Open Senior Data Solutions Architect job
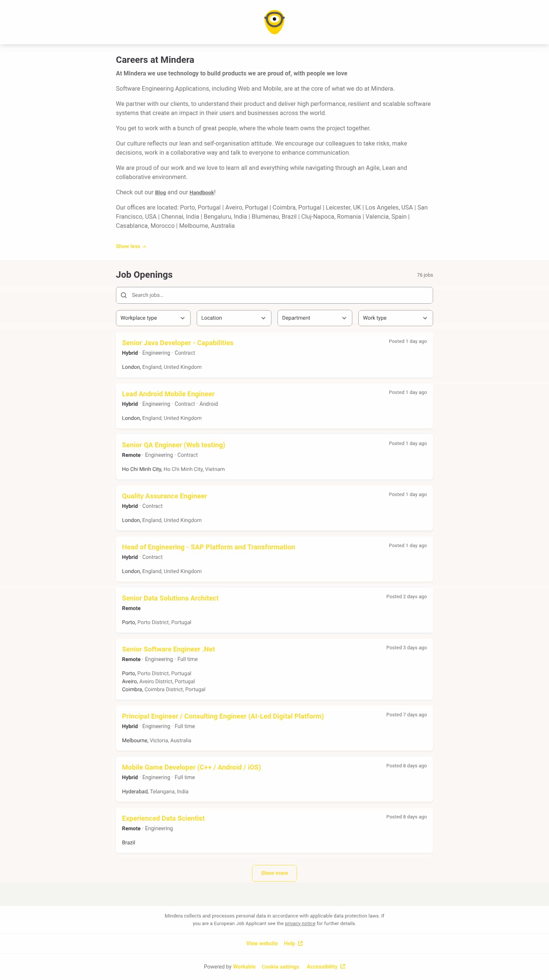The height and width of the screenshot is (980, 549). 170,598
